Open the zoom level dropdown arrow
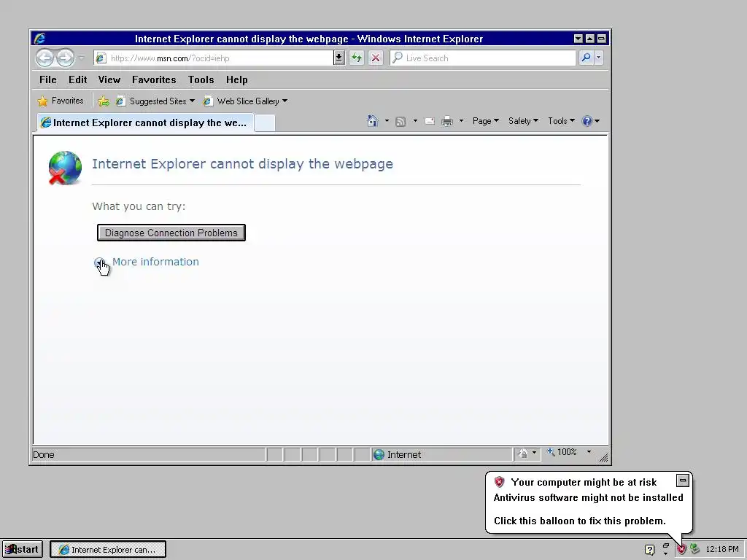This screenshot has height=560, width=747. pyautogui.click(x=589, y=452)
